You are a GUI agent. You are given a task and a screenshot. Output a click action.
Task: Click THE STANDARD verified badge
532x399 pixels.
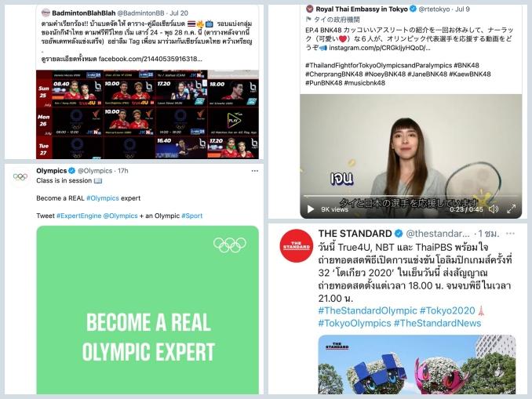(399, 234)
